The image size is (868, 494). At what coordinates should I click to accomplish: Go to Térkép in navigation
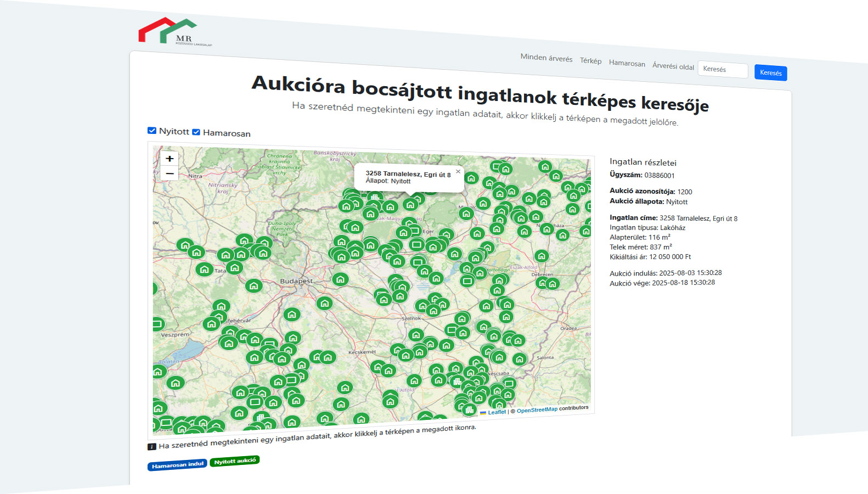590,61
